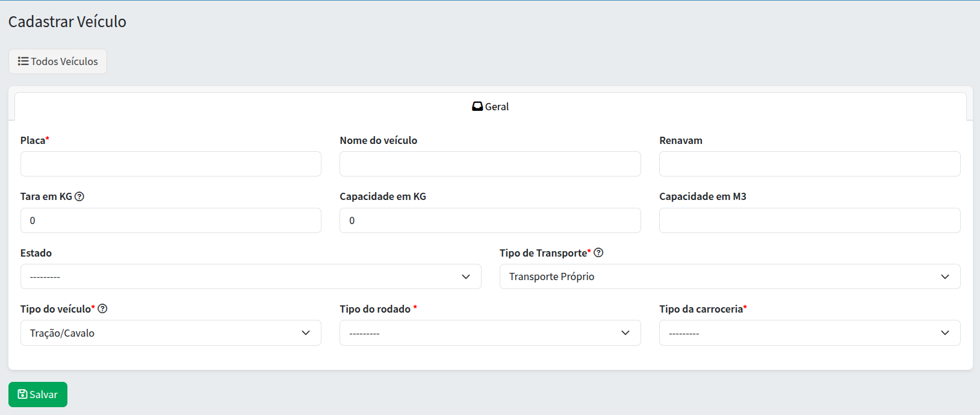
Task: Click the Nome do veículo field
Action: [x=490, y=164]
